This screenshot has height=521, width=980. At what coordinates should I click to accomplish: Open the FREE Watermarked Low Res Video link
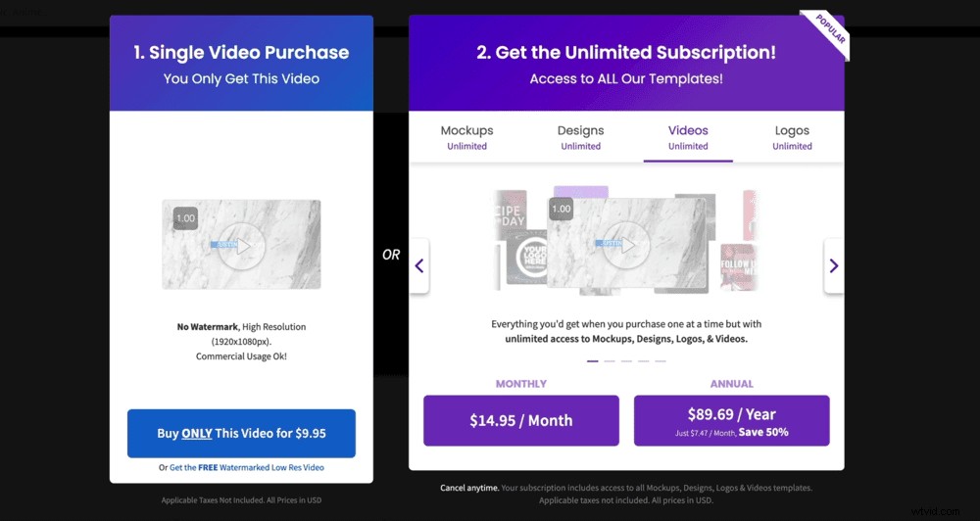click(x=247, y=468)
